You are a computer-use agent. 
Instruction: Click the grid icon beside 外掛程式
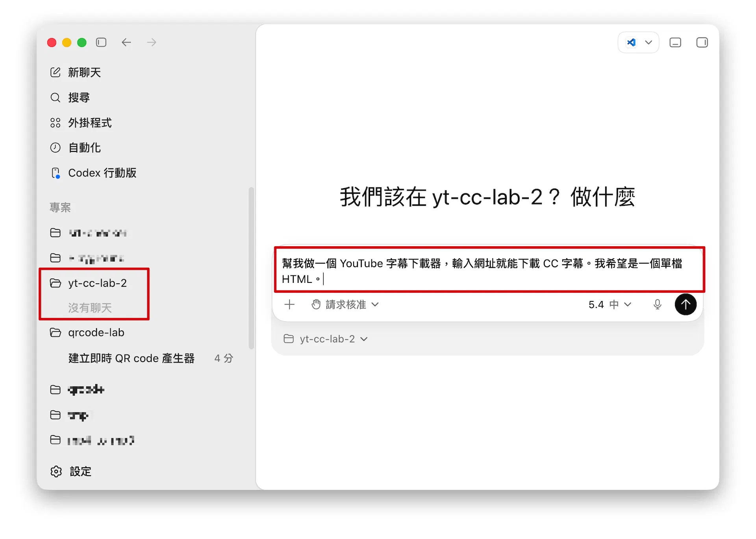tap(56, 123)
